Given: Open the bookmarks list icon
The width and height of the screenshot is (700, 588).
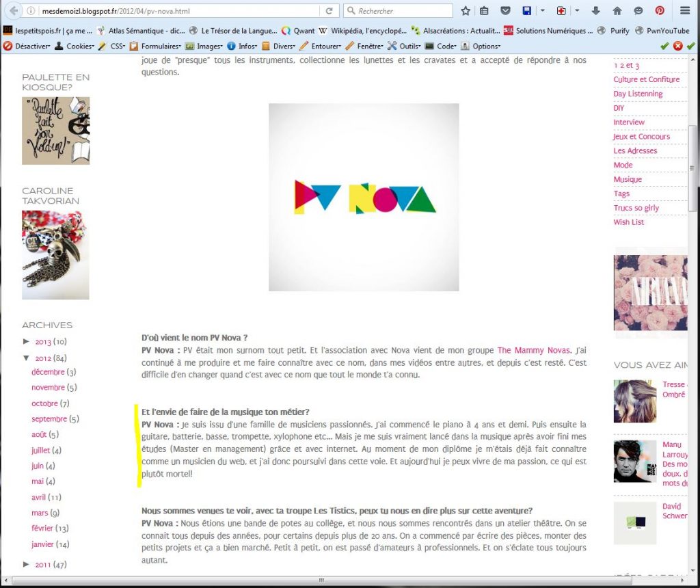Looking at the screenshot, I should [x=484, y=11].
